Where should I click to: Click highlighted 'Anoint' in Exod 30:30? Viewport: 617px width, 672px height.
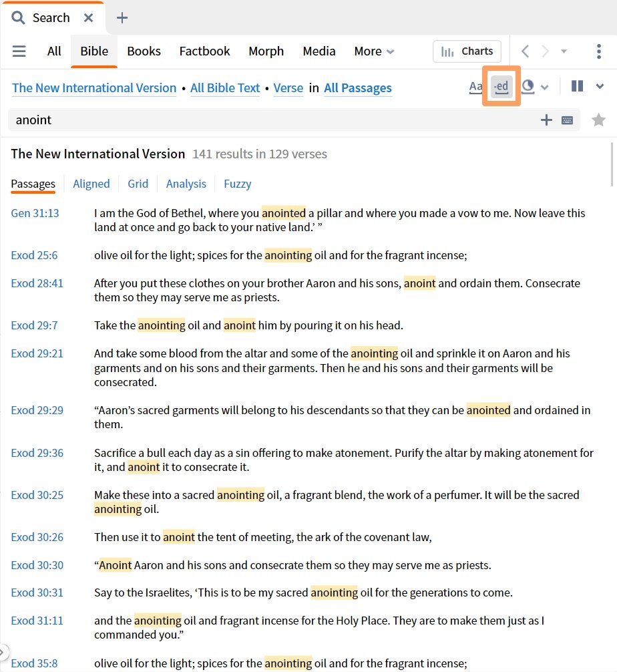coord(116,565)
